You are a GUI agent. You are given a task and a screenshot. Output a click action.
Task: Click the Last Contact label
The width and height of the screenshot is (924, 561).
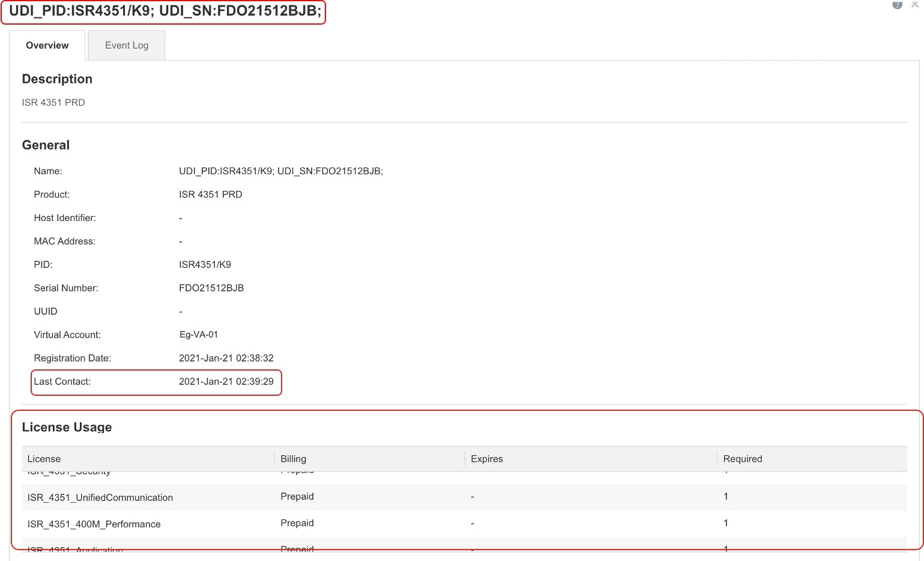(62, 381)
